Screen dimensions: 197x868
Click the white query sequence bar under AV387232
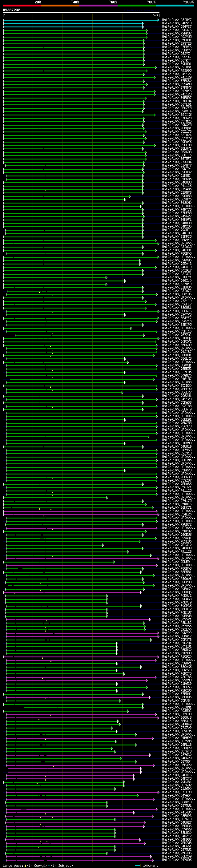81,12
